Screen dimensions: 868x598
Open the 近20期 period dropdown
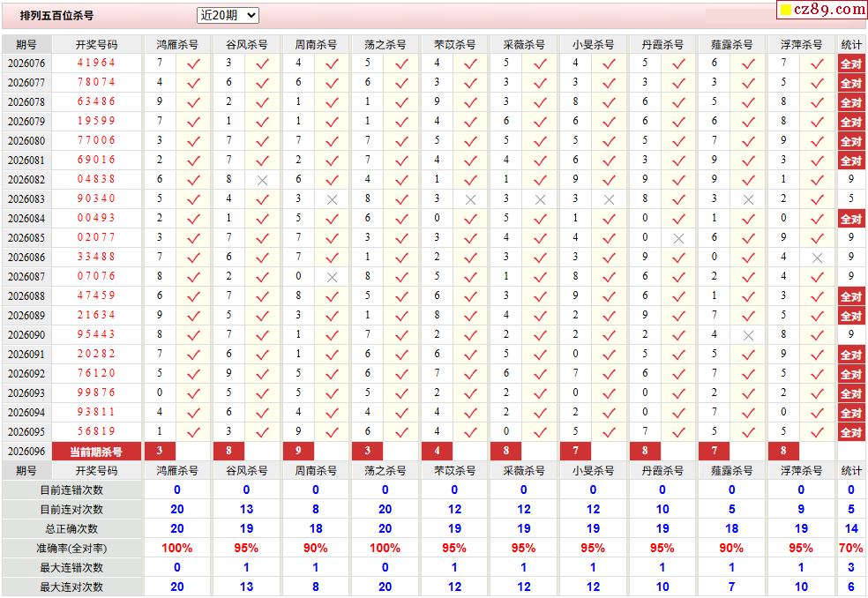click(x=228, y=16)
